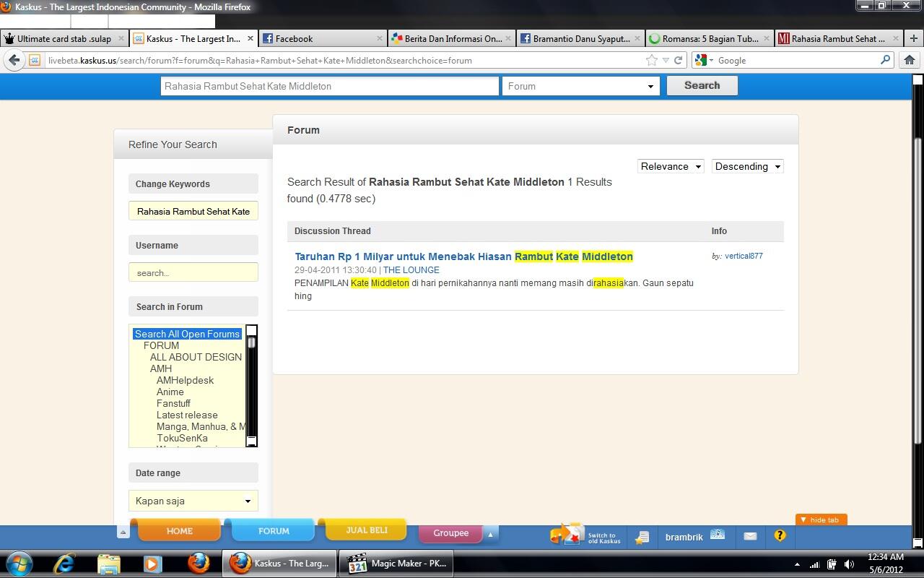The height and width of the screenshot is (578, 924).
Task: Open user vertical877 profile link
Action: 744,256
